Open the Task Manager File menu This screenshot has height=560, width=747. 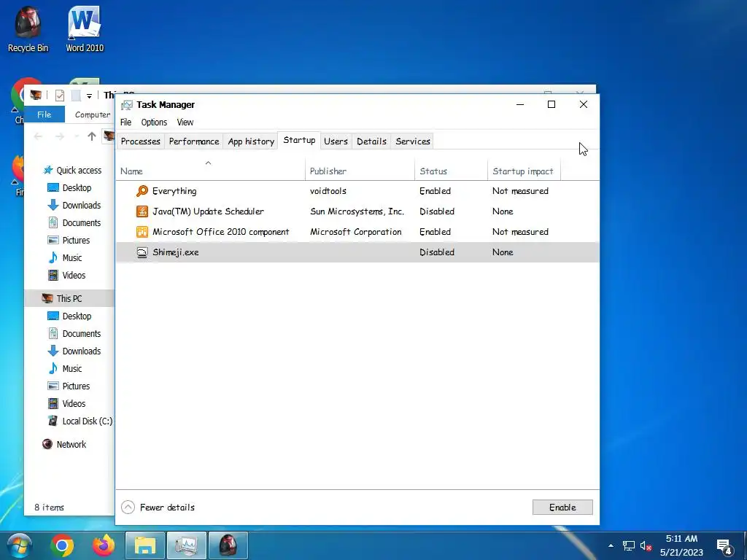(x=125, y=122)
